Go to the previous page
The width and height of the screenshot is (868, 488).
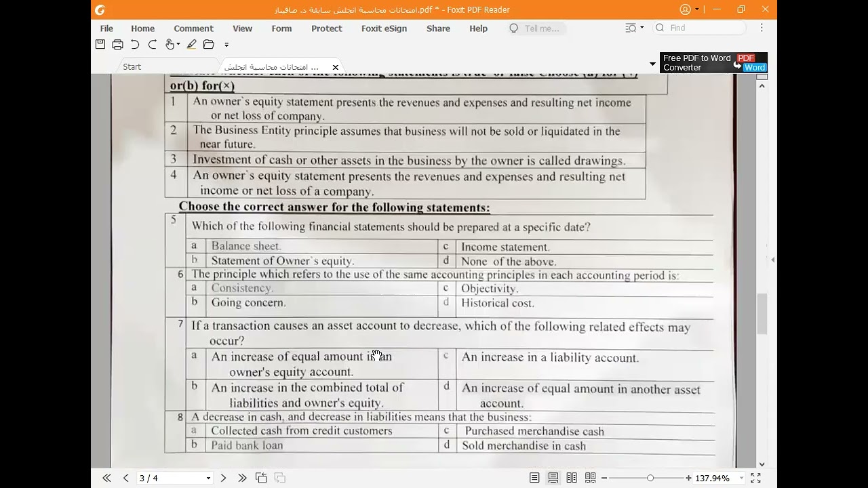click(125, 478)
